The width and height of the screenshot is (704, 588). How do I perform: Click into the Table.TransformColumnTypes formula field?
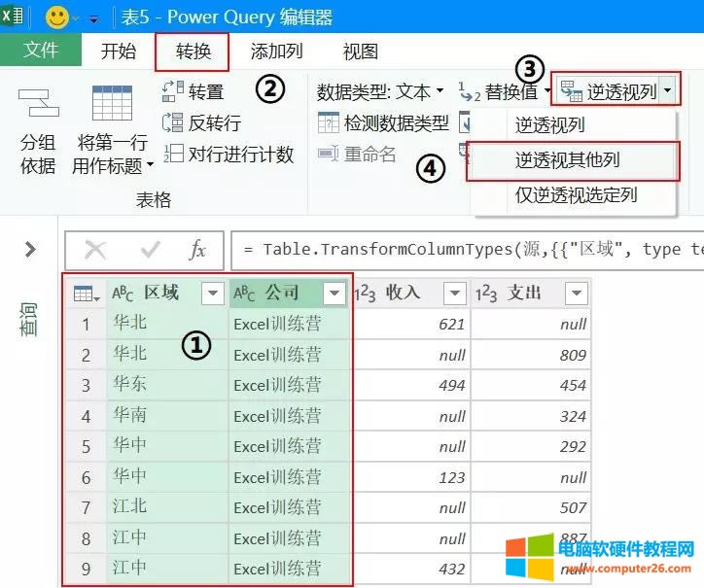pos(467,250)
